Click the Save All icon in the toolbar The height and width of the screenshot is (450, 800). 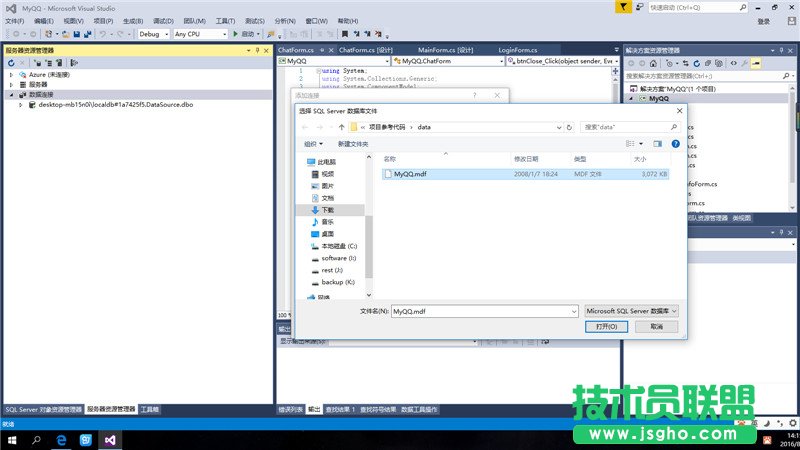(87, 34)
